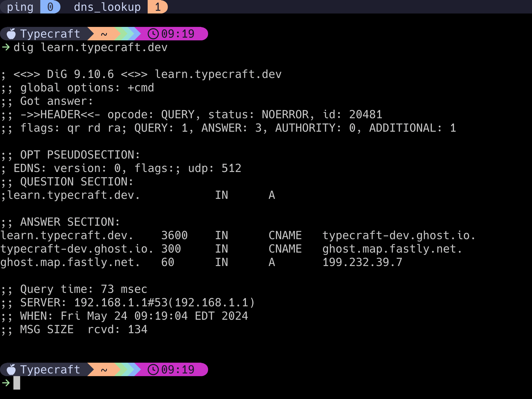The height and width of the screenshot is (399, 532).
Task: Click ';learn.typecraft.dev.' in the question section
Action: 70,195
